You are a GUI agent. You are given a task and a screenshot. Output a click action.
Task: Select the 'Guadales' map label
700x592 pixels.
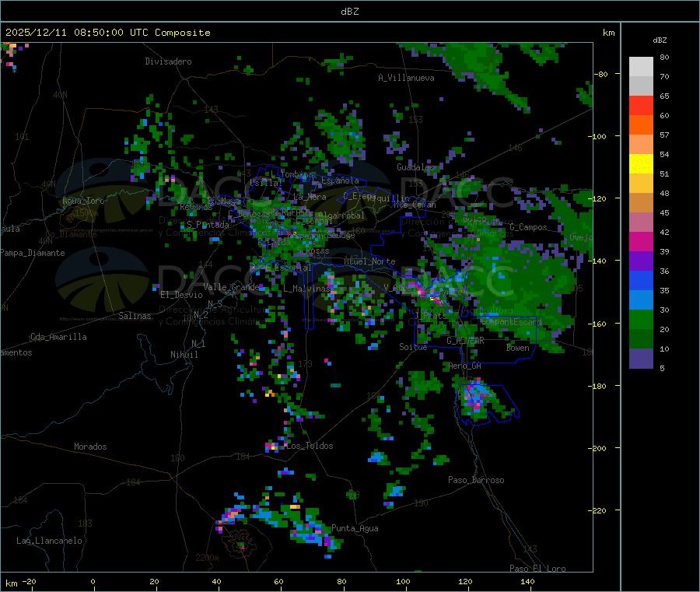click(x=415, y=167)
